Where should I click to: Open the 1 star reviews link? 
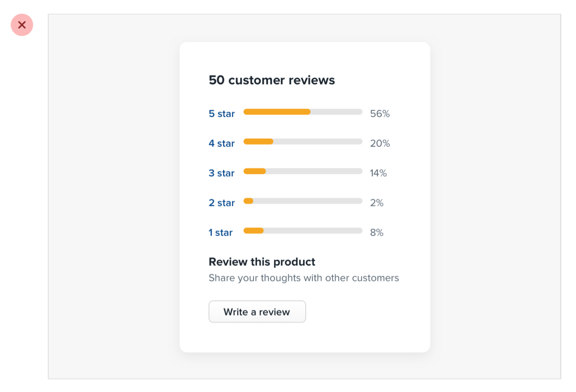[221, 233]
